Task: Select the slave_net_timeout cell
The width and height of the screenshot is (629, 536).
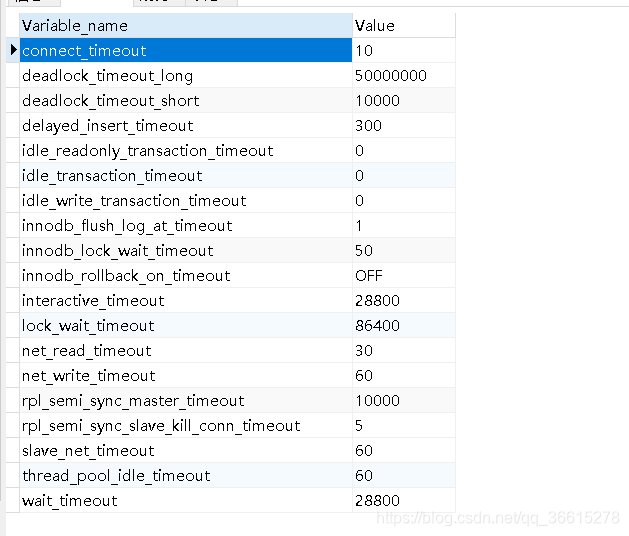Action: pos(186,451)
